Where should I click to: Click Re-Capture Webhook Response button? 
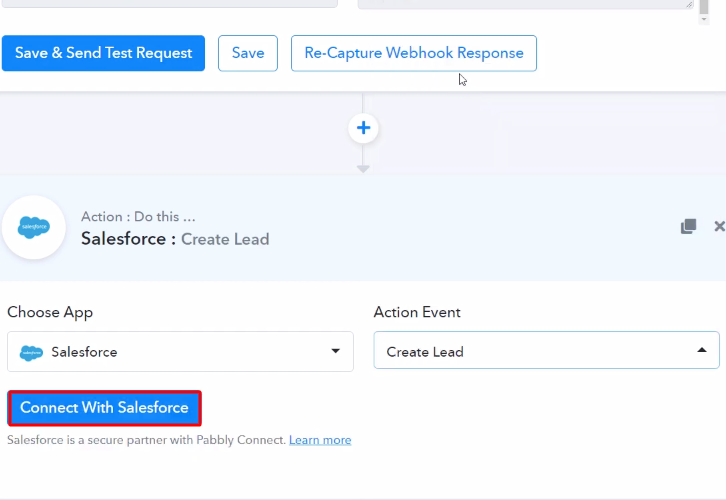click(x=413, y=53)
